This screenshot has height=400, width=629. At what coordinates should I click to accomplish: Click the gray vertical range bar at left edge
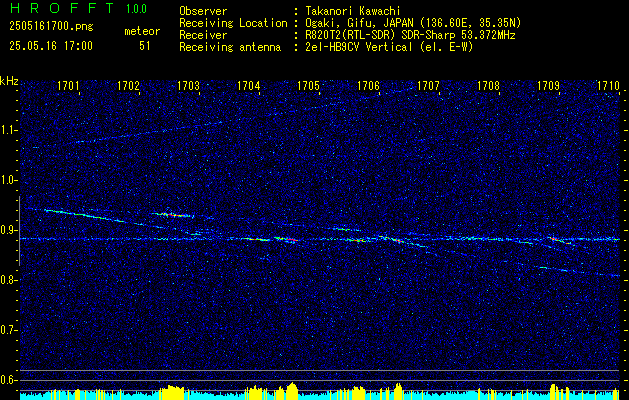click(x=19, y=231)
